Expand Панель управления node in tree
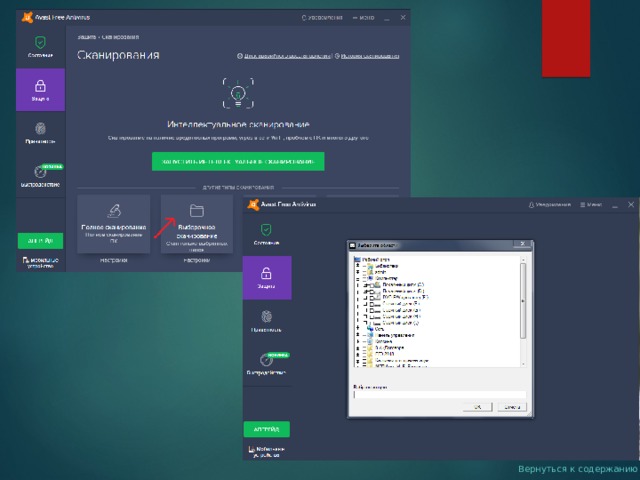This screenshot has width=640, height=480. pos(358,335)
